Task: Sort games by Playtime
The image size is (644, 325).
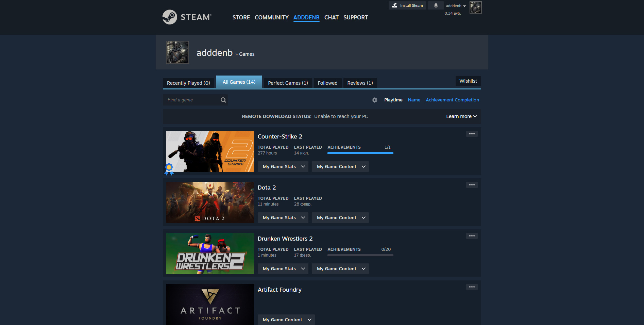Action: point(393,100)
